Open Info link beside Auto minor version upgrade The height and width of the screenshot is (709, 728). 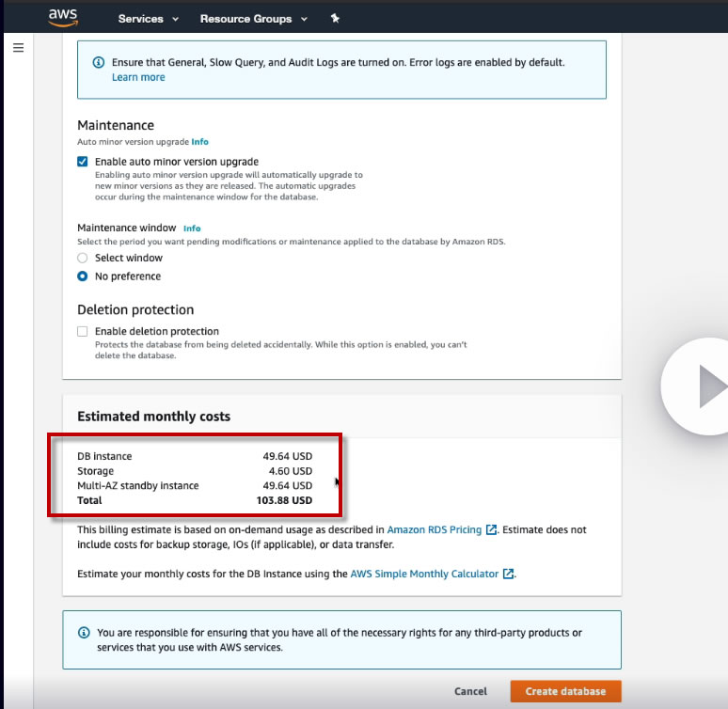[199, 142]
